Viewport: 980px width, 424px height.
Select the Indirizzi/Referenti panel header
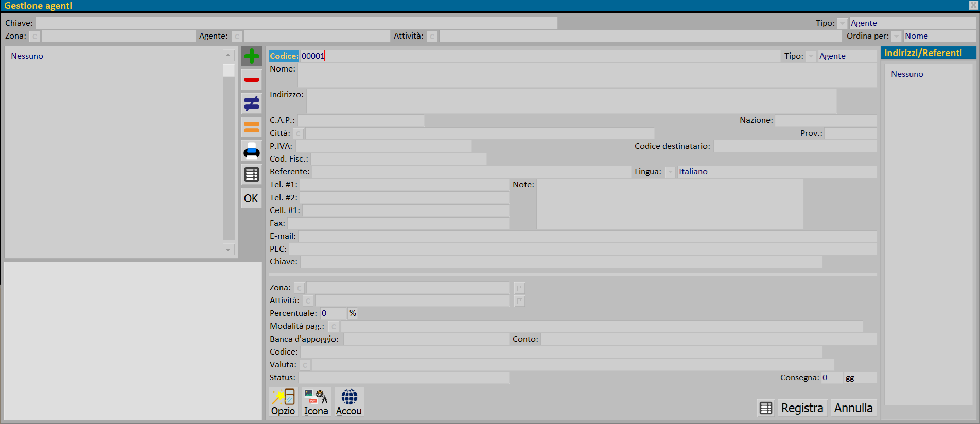point(927,53)
